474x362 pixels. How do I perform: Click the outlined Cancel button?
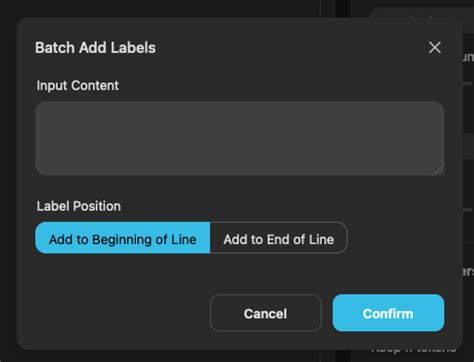tap(266, 313)
